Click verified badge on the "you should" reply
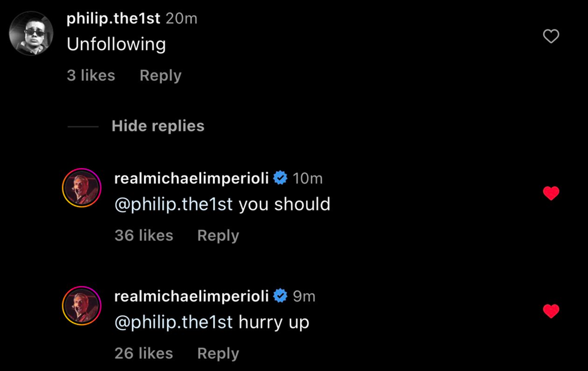588x371 pixels. point(280,178)
